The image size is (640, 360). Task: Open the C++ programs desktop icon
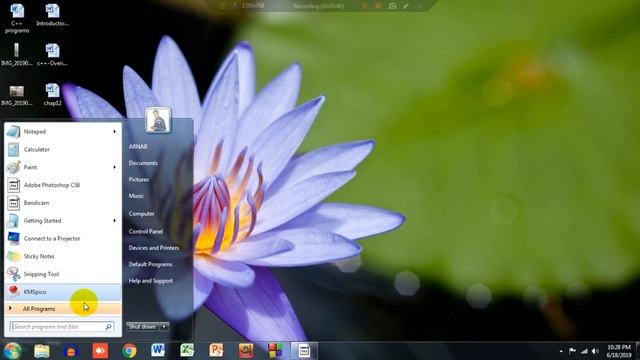17,18
